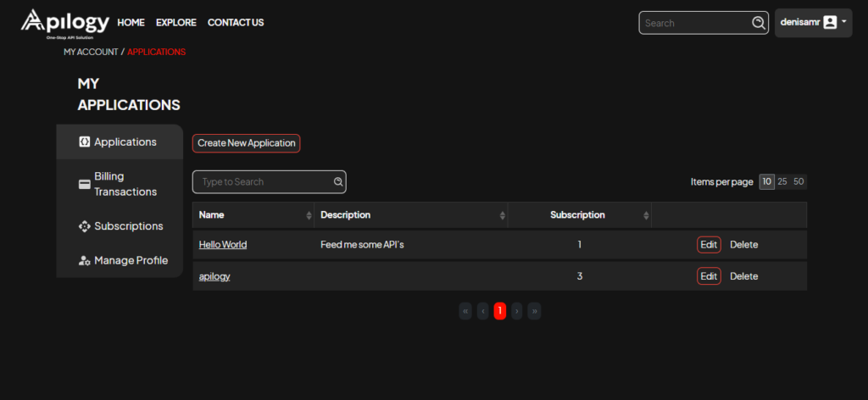Click the Type to Search field
This screenshot has width=868, height=400.
click(269, 182)
